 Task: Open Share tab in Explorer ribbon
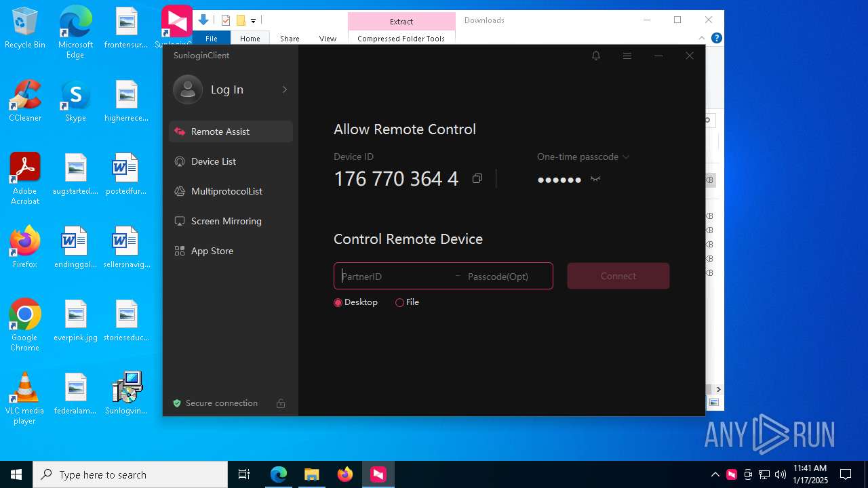pyautogui.click(x=290, y=39)
